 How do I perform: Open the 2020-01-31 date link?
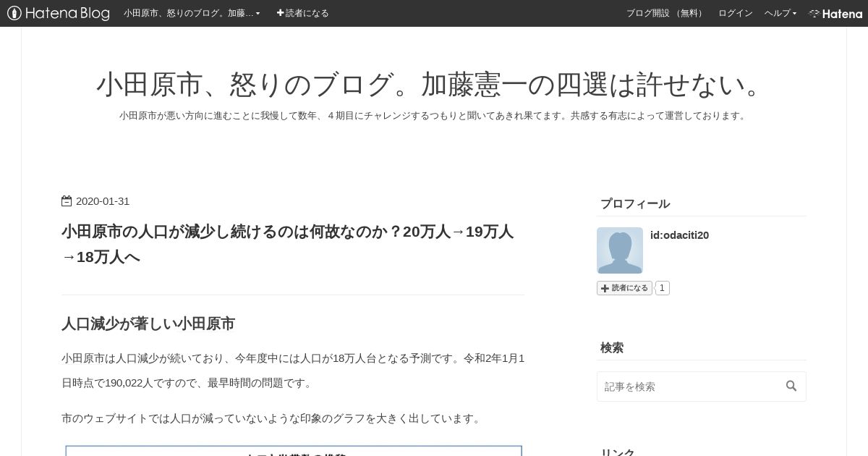point(103,201)
